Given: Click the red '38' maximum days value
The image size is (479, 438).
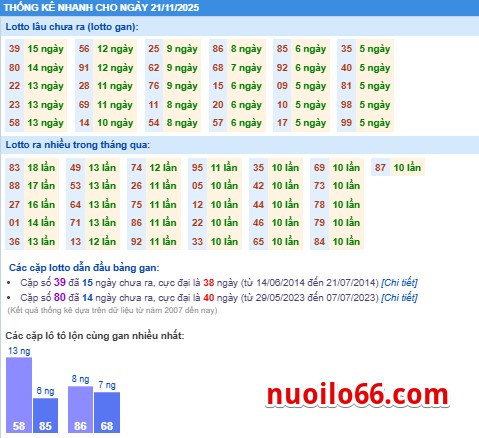Looking at the screenshot, I should point(209,283).
